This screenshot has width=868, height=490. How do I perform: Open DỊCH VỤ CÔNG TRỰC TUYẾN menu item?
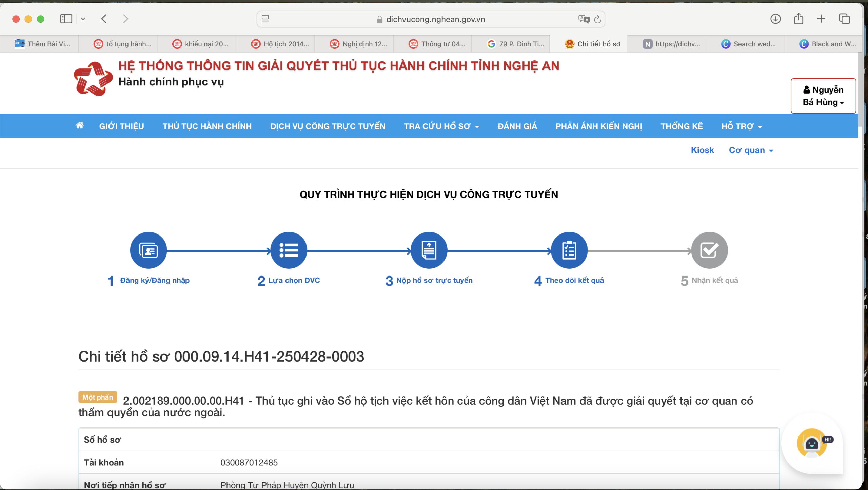point(328,126)
